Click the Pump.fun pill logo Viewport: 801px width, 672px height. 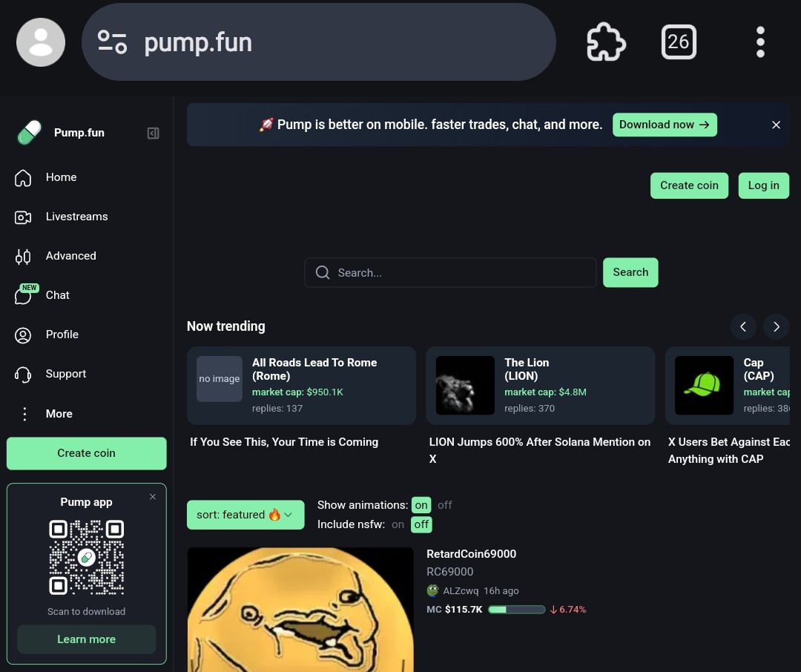tap(29, 133)
